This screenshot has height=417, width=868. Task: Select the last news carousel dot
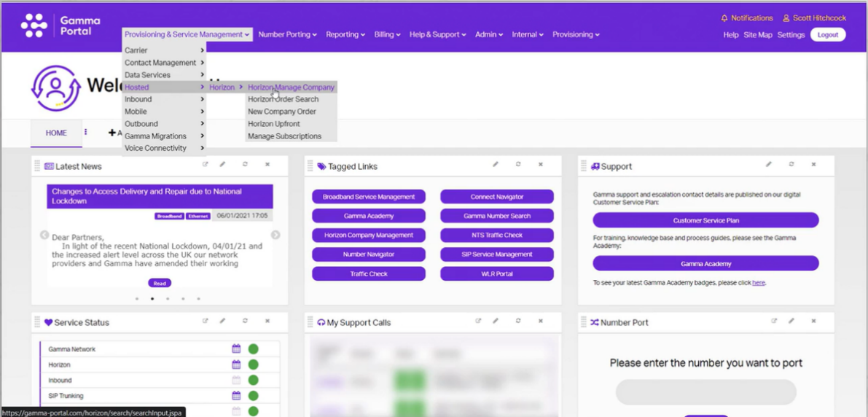(x=198, y=298)
